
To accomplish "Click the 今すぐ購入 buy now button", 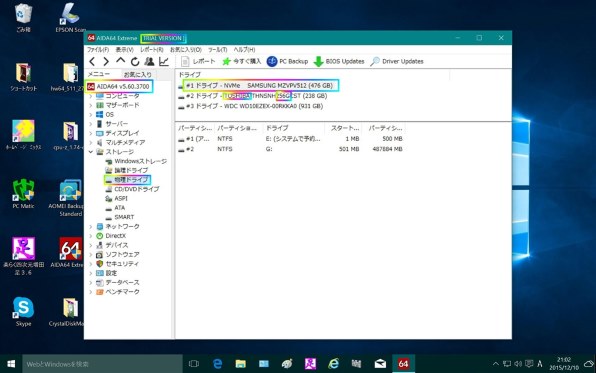I will tap(242, 61).
